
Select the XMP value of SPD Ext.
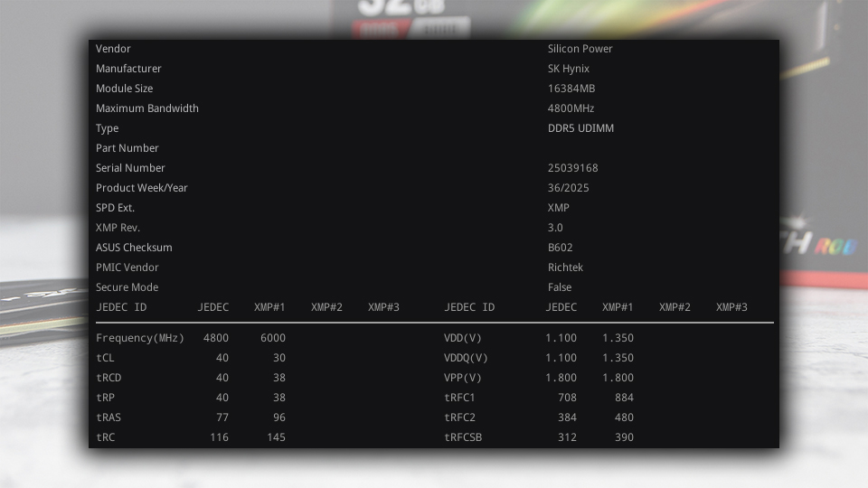click(x=558, y=208)
